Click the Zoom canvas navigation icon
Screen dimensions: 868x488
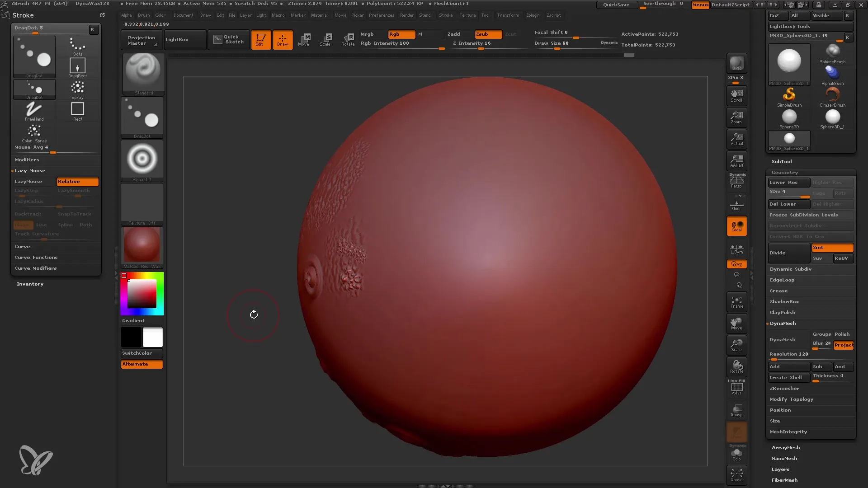(736, 117)
